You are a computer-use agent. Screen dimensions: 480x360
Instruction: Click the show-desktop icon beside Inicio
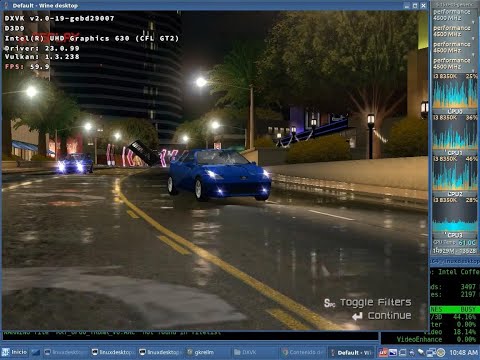pos(36,352)
